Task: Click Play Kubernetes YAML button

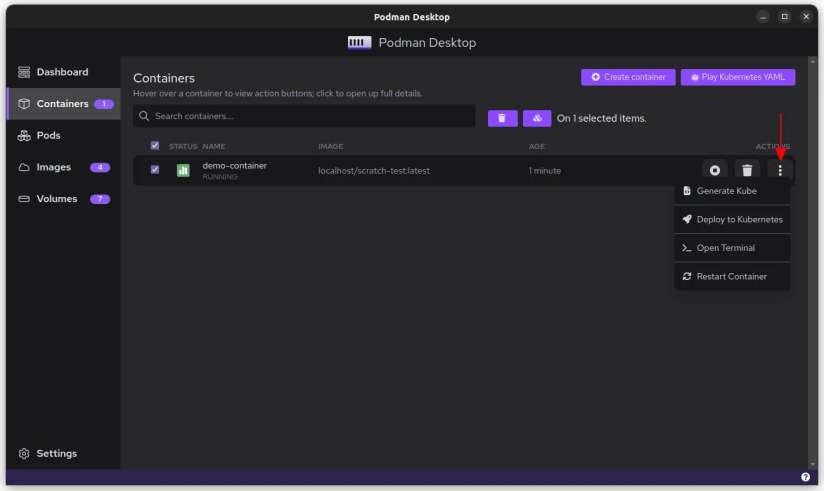Action: [738, 77]
